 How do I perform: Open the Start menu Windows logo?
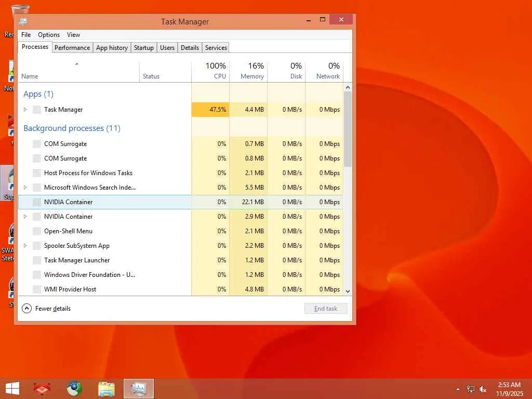(12, 389)
